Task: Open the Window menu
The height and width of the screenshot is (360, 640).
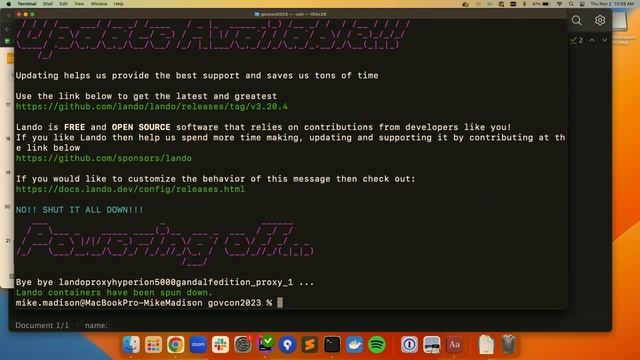Action: point(99,4)
